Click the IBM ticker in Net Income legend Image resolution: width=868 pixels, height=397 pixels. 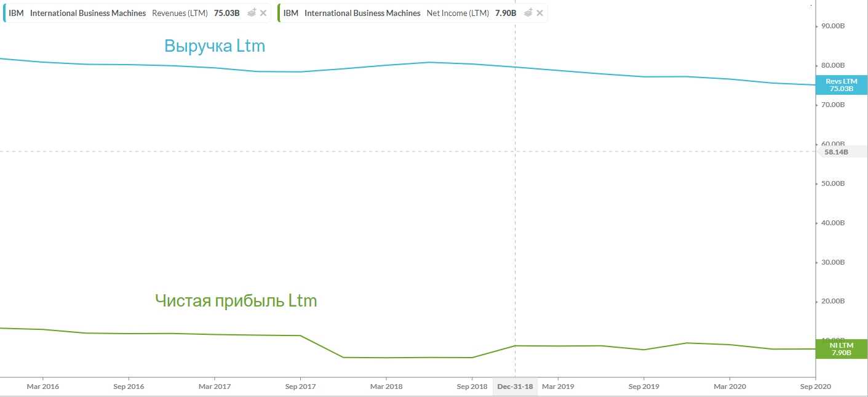click(291, 13)
